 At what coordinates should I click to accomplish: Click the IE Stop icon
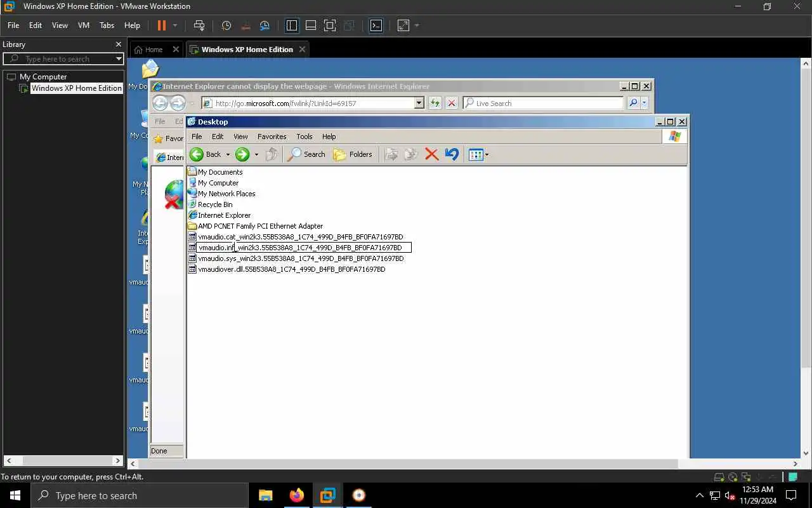click(x=452, y=103)
